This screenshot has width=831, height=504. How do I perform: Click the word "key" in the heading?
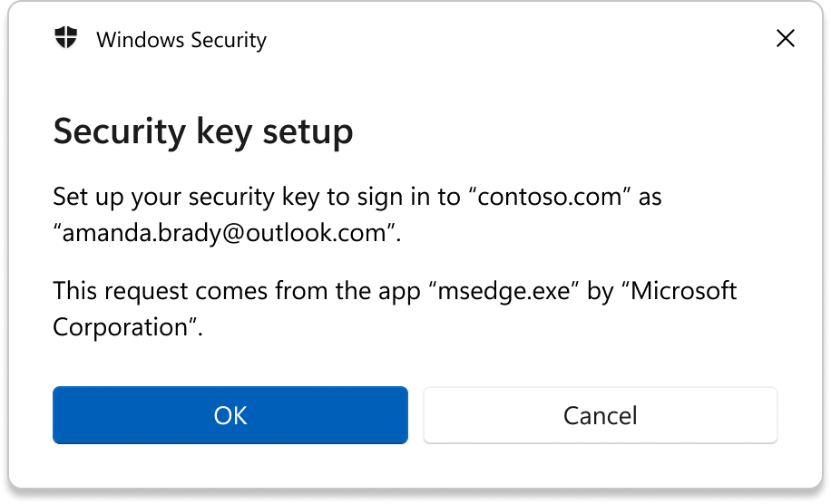pyautogui.click(x=224, y=131)
